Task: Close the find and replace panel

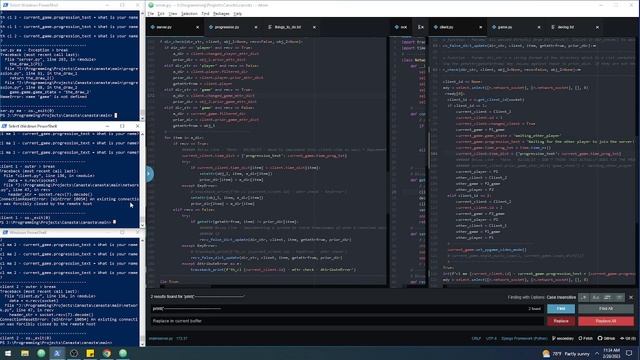Action: tap(631, 297)
